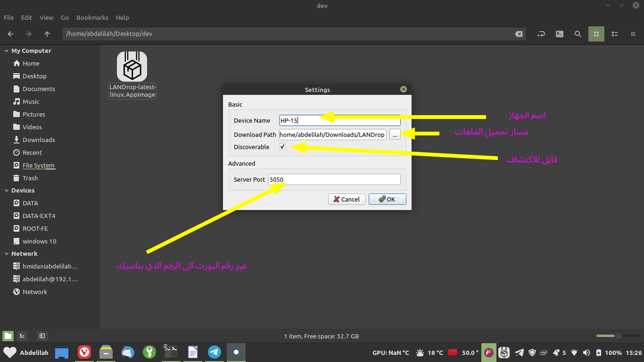Open the LANDrop AppImage file icon
The height and width of the screenshot is (362, 644).
(x=132, y=67)
